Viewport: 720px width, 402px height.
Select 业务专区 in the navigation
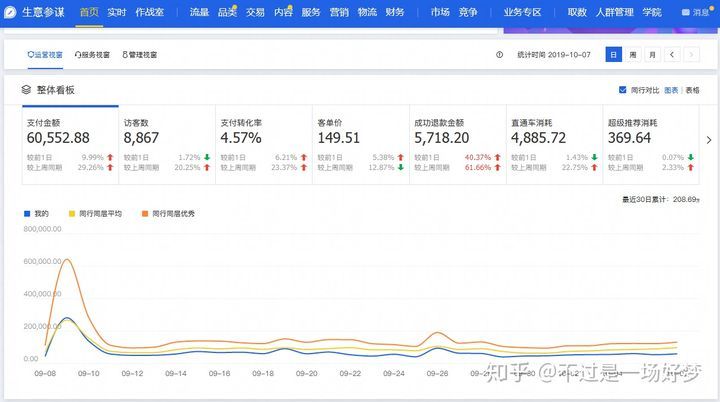click(522, 12)
